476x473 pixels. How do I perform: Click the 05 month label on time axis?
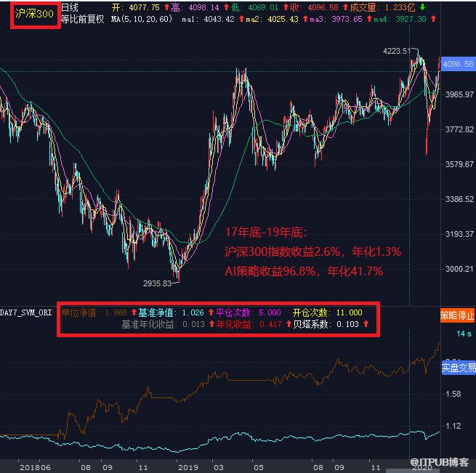point(259,467)
